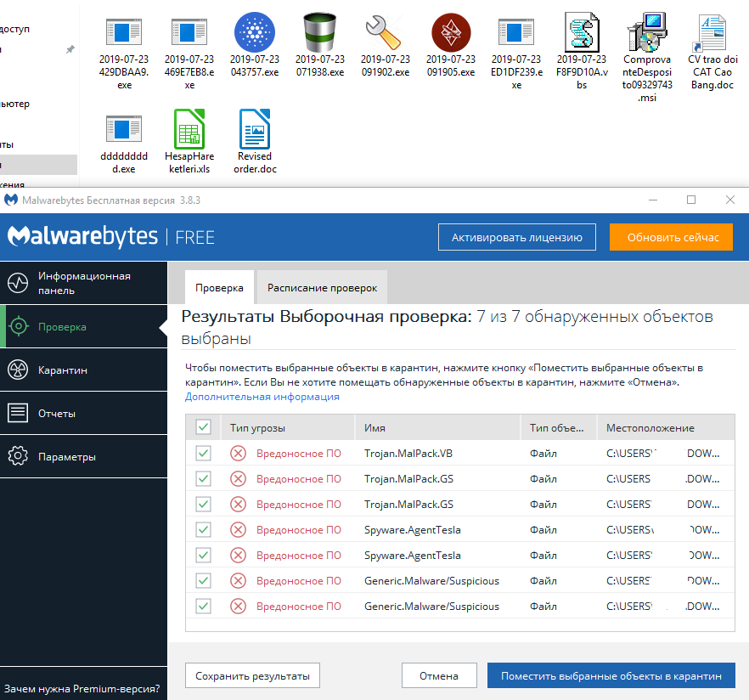
Task: Select the ddddddddd.exe file icon
Action: (x=124, y=129)
